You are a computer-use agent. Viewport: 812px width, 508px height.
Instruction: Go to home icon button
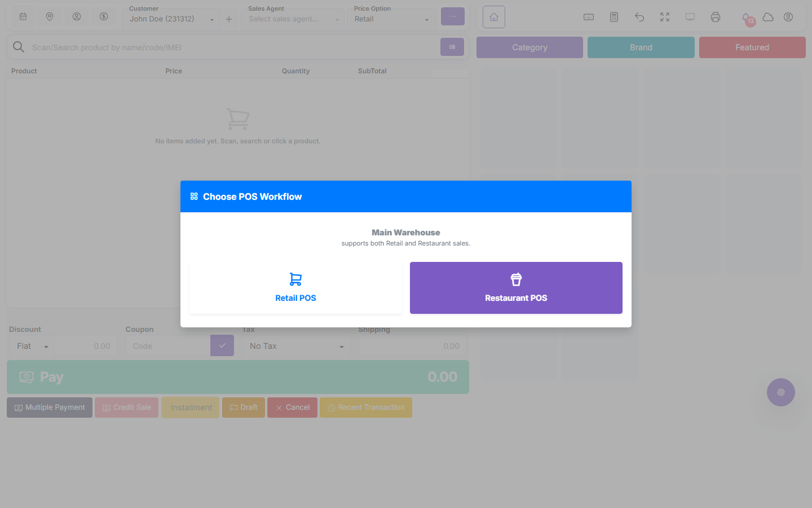[x=494, y=17]
